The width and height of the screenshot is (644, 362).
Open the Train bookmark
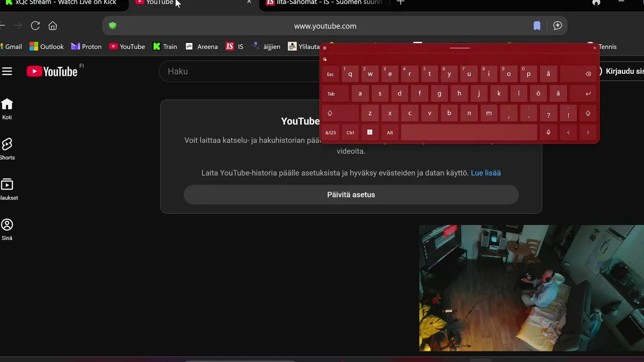[165, 46]
